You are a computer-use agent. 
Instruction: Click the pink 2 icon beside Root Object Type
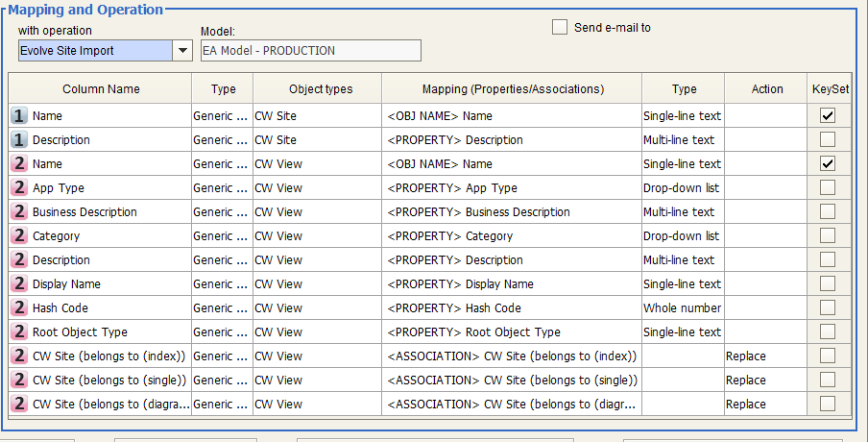pyautogui.click(x=19, y=331)
